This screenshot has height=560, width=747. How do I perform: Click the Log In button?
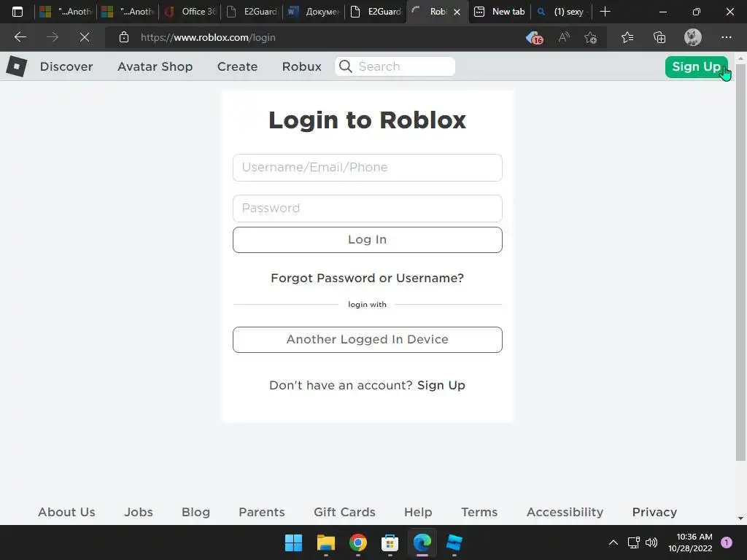point(368,239)
